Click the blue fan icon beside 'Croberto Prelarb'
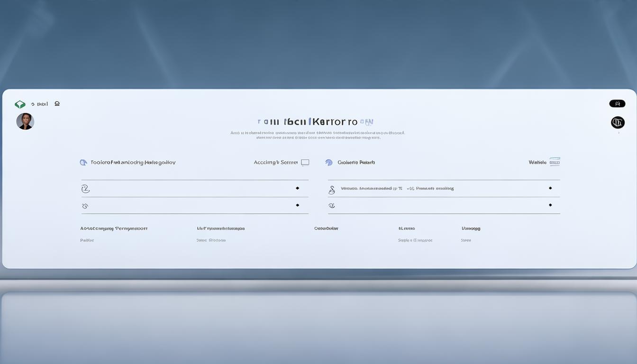The width and height of the screenshot is (637, 364). coord(329,163)
